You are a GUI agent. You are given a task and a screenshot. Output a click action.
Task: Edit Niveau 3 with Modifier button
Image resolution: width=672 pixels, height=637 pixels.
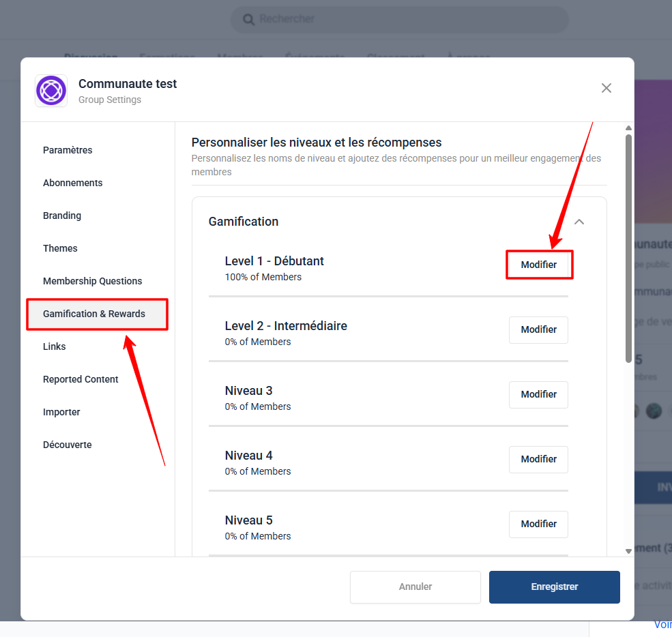click(538, 394)
